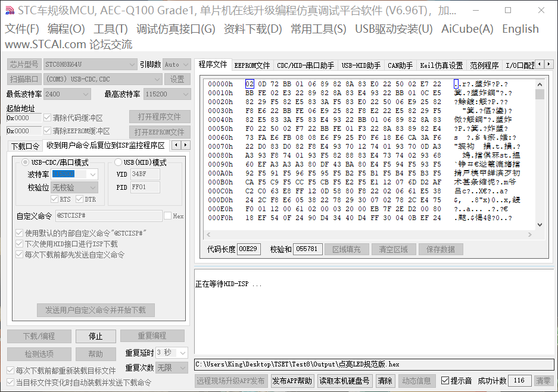The width and height of the screenshot is (558, 392).
Task: Open 文件(F) menu
Action: point(21,29)
